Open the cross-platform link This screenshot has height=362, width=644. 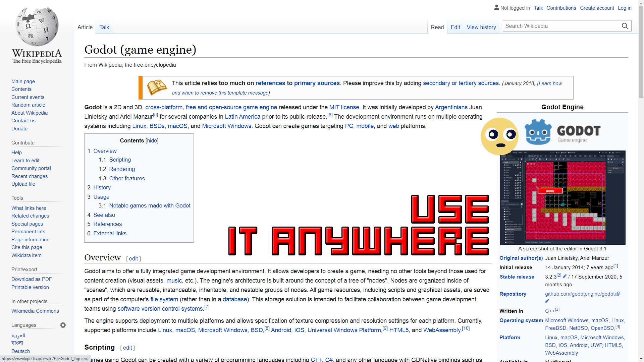(164, 107)
